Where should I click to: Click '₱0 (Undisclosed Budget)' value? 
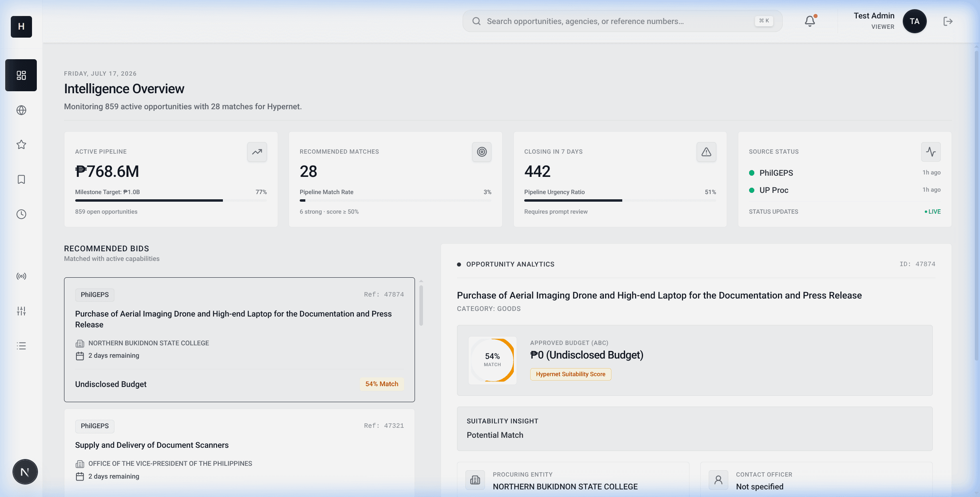coord(587,355)
